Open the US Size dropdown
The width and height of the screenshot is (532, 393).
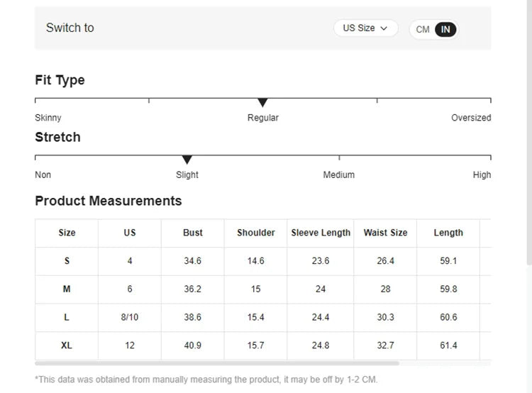(x=365, y=28)
